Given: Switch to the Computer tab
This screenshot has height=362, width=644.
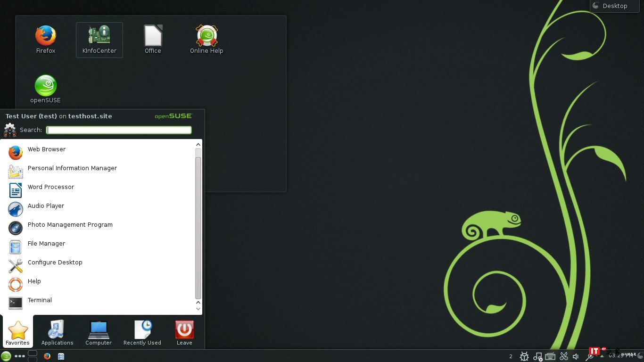Looking at the screenshot, I should pyautogui.click(x=99, y=333).
